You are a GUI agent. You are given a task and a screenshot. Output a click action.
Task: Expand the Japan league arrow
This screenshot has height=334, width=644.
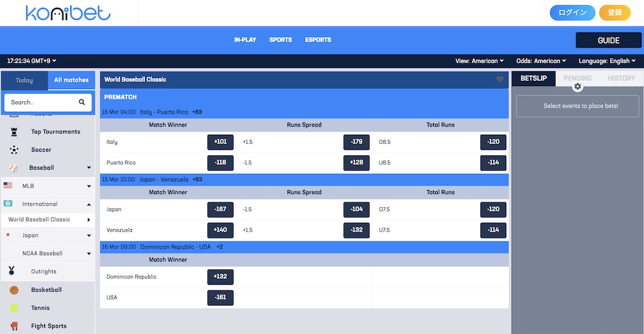(x=89, y=236)
